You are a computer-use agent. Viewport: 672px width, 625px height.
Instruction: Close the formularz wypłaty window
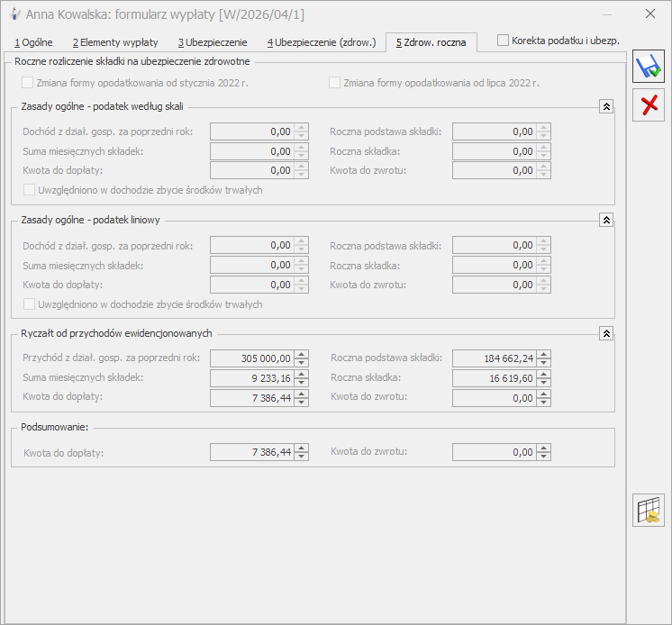click(649, 14)
